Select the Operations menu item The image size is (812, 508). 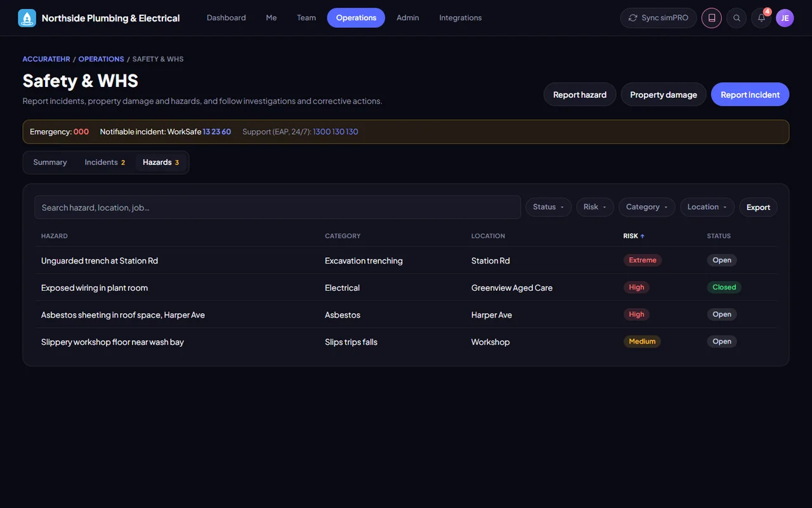[356, 18]
